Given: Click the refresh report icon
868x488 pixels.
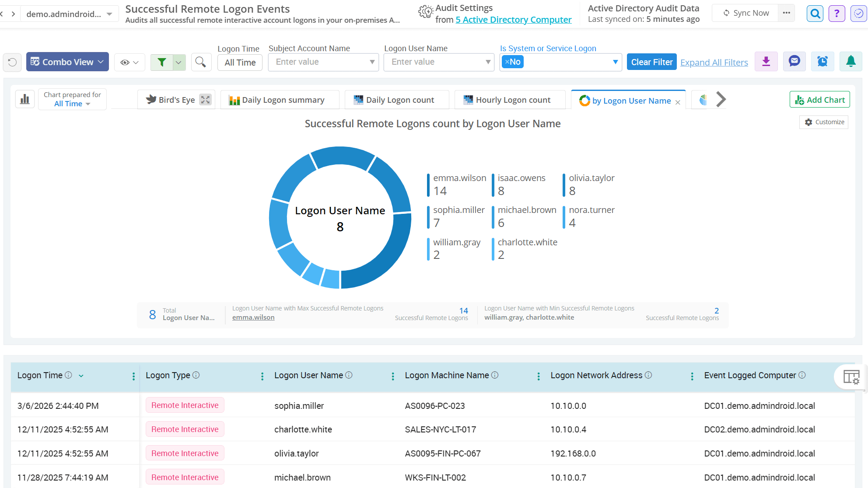Looking at the screenshot, I should 12,62.
